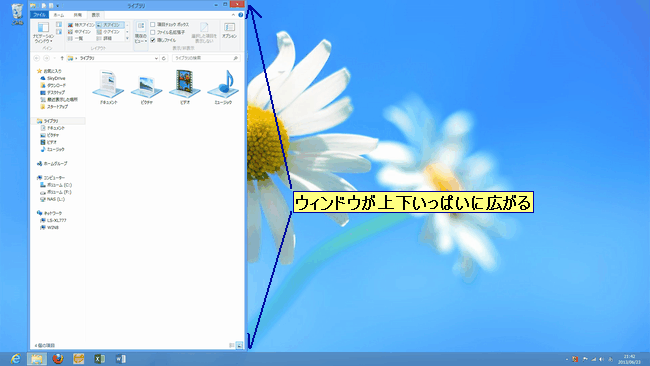This screenshot has width=650, height=366.
Task: Select ボリューム (C:) drive
Action: [x=56, y=185]
